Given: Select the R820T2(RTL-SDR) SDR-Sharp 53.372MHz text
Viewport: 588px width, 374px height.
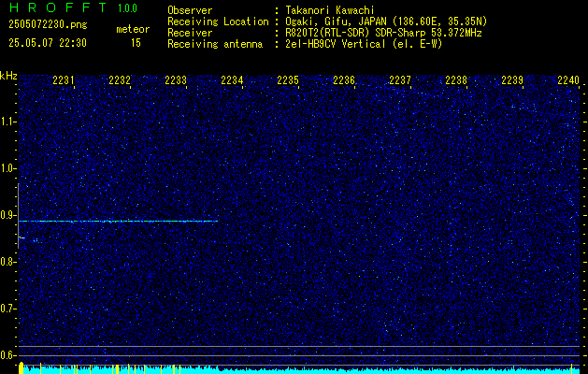Looking at the screenshot, I should click(383, 33).
